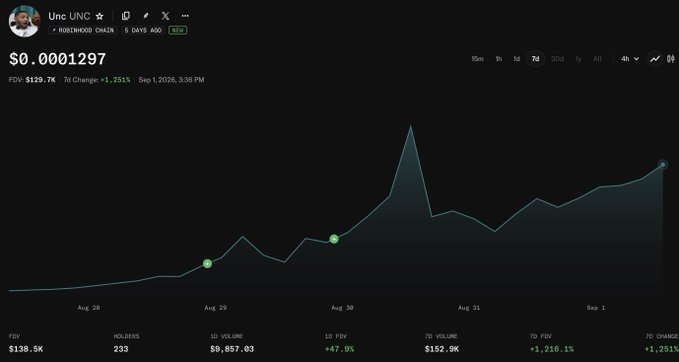Click the pencil edit icon
Image resolution: width=679 pixels, height=362 pixels.
coord(146,16)
